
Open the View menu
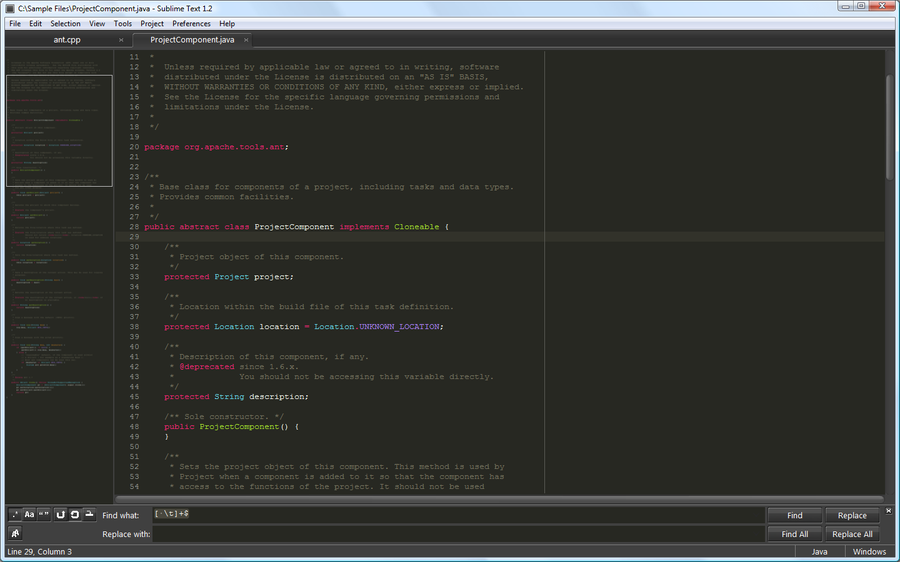97,24
